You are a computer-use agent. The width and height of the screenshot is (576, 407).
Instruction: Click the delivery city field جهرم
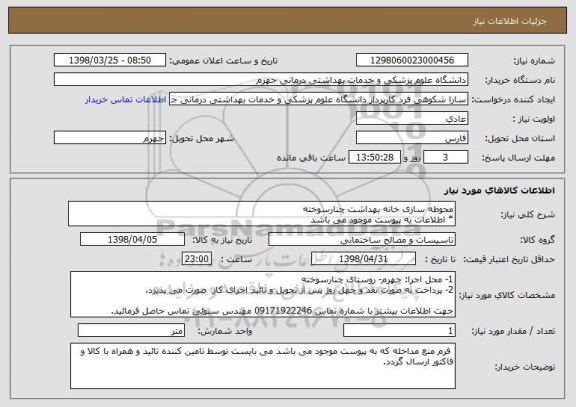[x=110, y=138]
